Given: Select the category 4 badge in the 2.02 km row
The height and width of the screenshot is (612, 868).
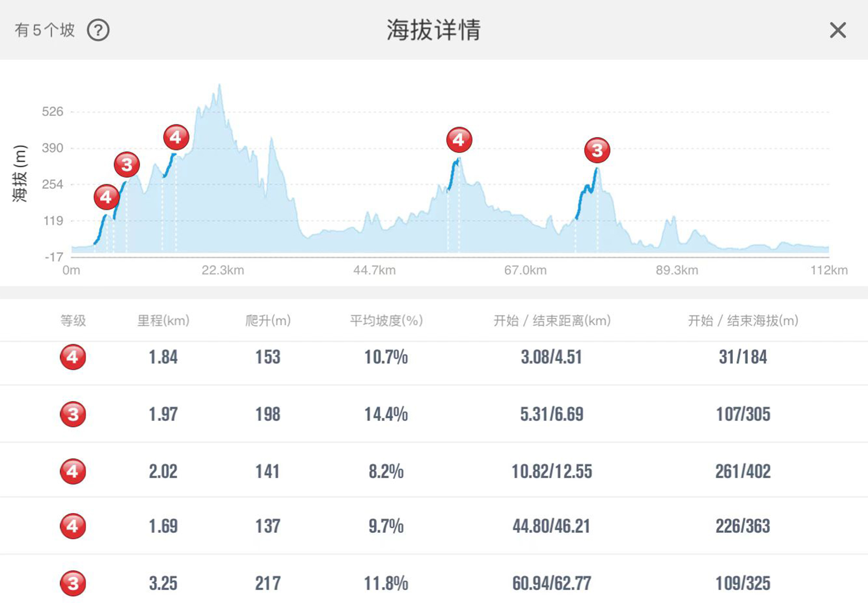Looking at the screenshot, I should pyautogui.click(x=73, y=471).
